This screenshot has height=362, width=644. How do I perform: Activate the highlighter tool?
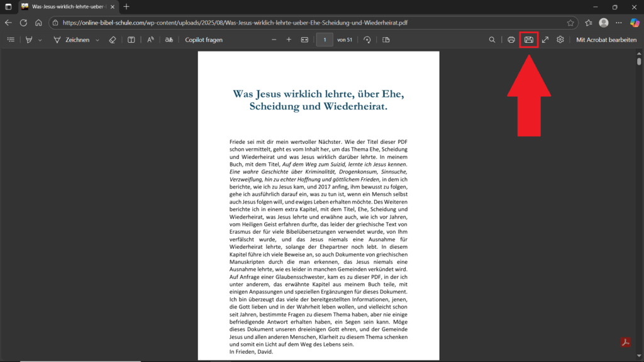[x=29, y=40]
